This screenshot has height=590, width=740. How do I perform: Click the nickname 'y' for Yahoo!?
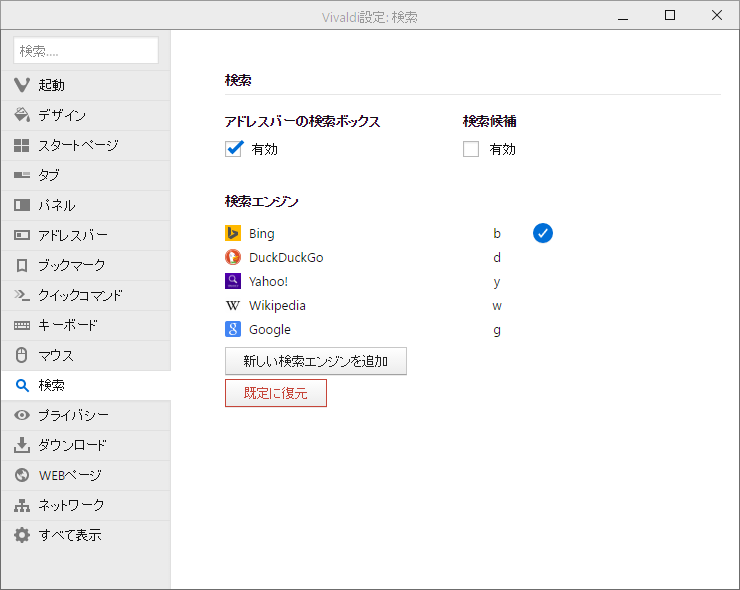497,282
